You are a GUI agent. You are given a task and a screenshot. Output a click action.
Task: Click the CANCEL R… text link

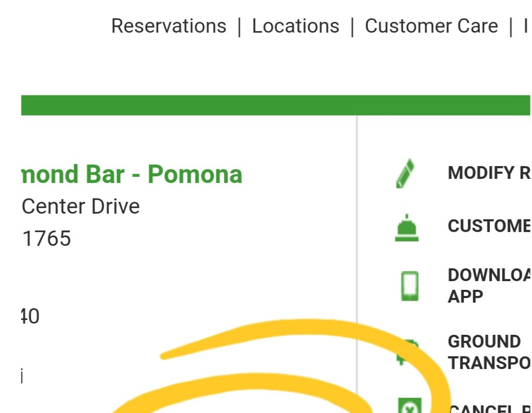point(488,408)
